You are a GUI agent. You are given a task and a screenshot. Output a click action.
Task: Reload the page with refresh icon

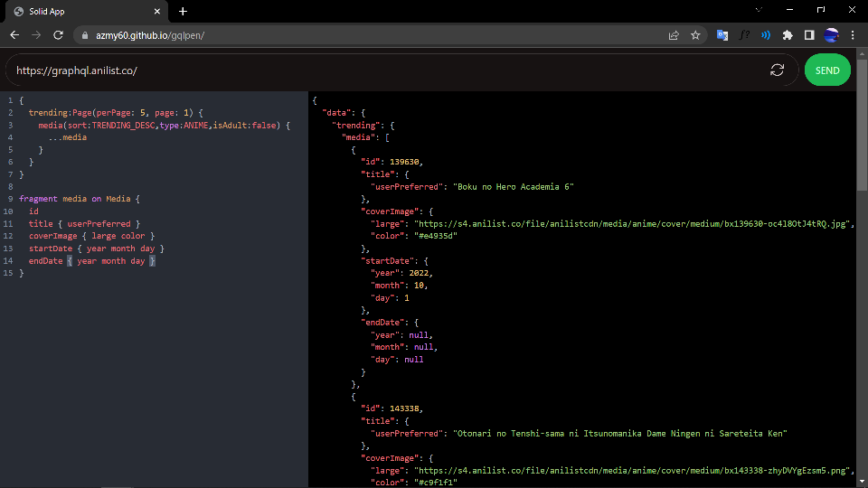58,35
